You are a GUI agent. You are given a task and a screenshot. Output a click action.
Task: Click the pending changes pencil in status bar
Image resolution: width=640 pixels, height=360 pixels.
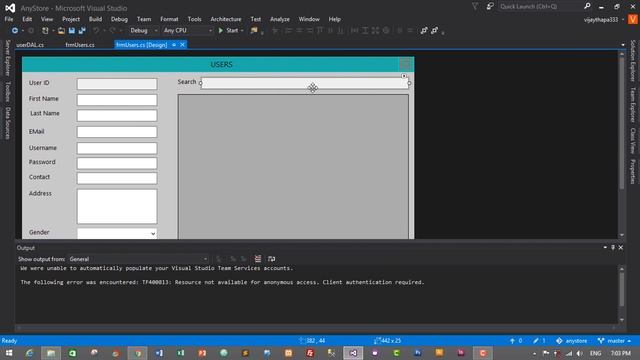point(539,341)
